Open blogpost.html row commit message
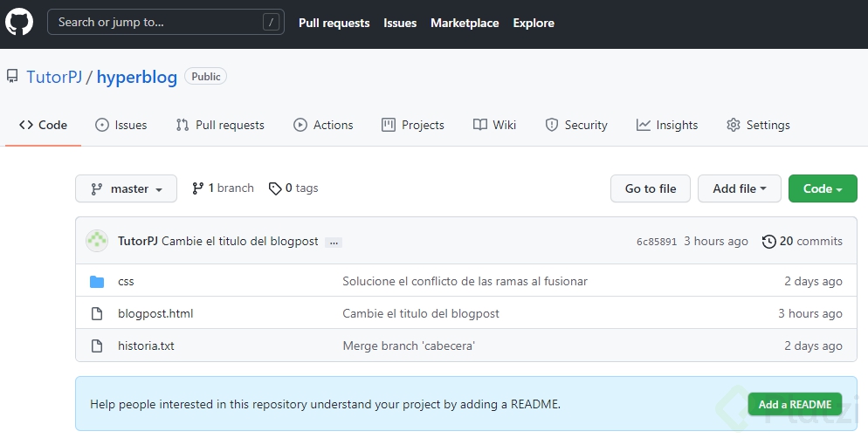Image resolution: width=868 pixels, height=438 pixels. pos(421,313)
